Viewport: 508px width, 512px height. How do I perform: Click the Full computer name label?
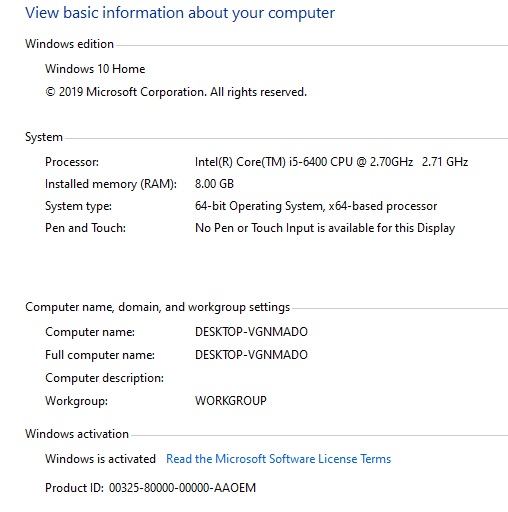pos(100,355)
